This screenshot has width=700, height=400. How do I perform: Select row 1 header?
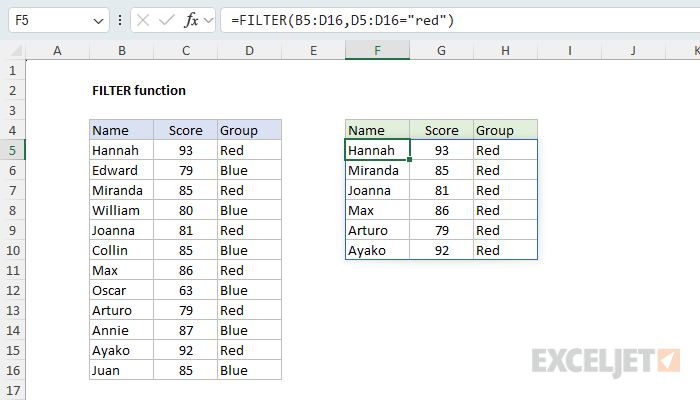click(x=12, y=71)
